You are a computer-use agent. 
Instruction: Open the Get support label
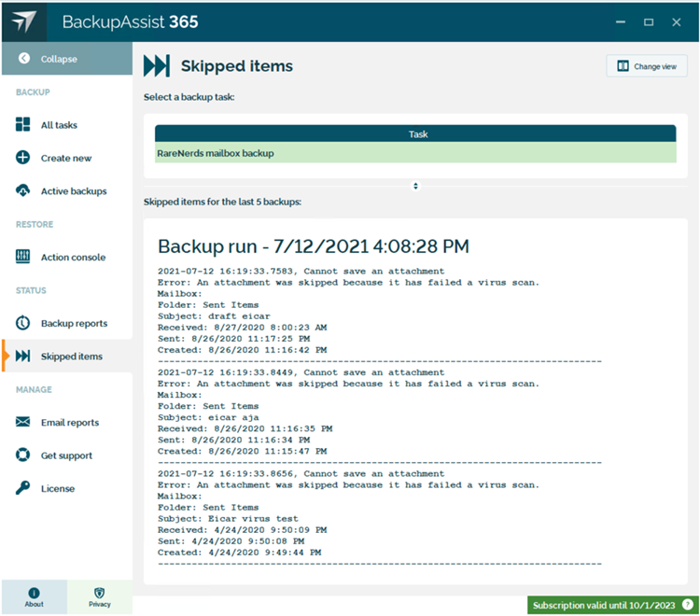[x=66, y=455]
